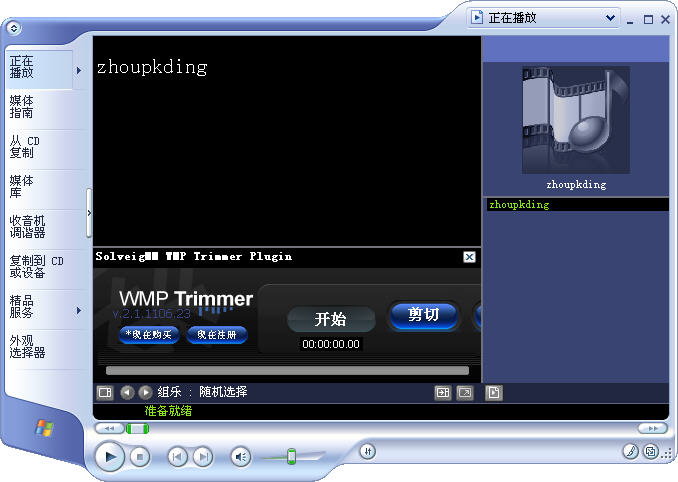Viewport: 678px width, 482px height.
Task: Click the round menu toggle button top-left
Action: (14, 28)
